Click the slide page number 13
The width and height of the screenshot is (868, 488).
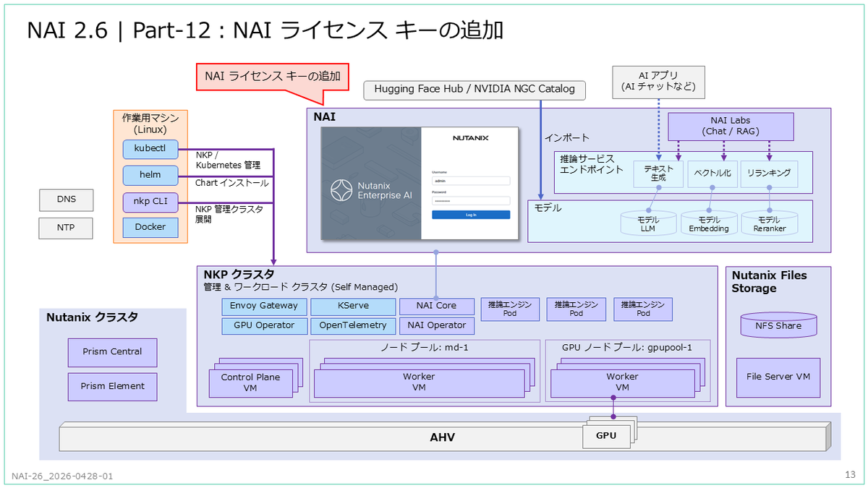(x=850, y=475)
